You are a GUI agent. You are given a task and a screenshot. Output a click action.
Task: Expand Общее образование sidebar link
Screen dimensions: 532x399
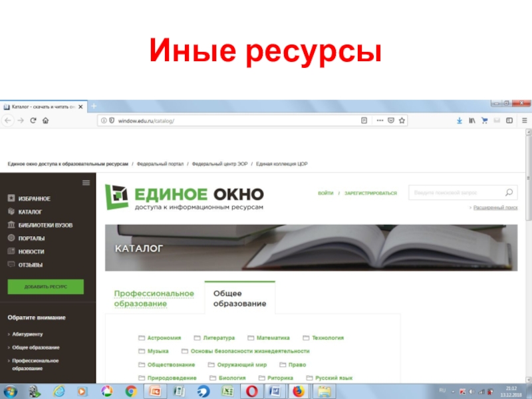click(36, 347)
